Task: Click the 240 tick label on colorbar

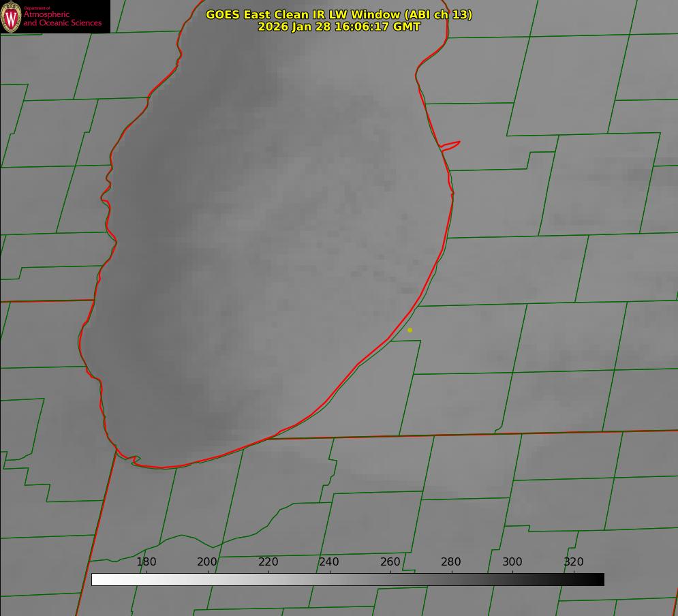Action: click(x=329, y=562)
